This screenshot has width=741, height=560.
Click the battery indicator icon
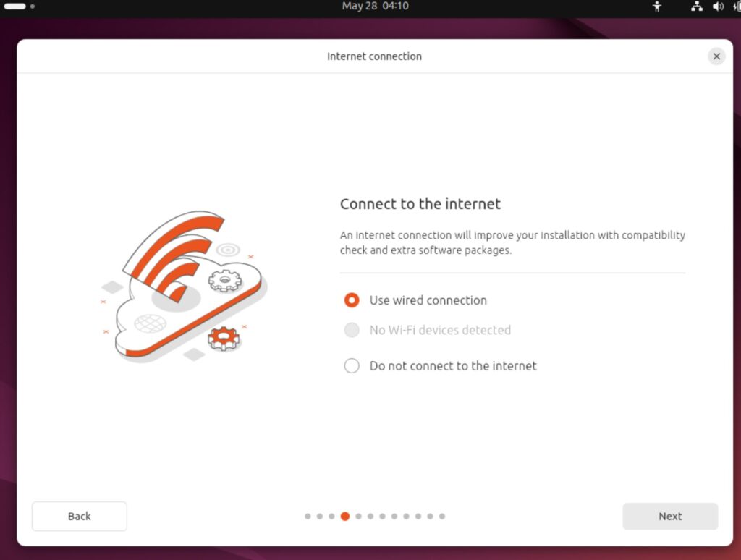[737, 7]
